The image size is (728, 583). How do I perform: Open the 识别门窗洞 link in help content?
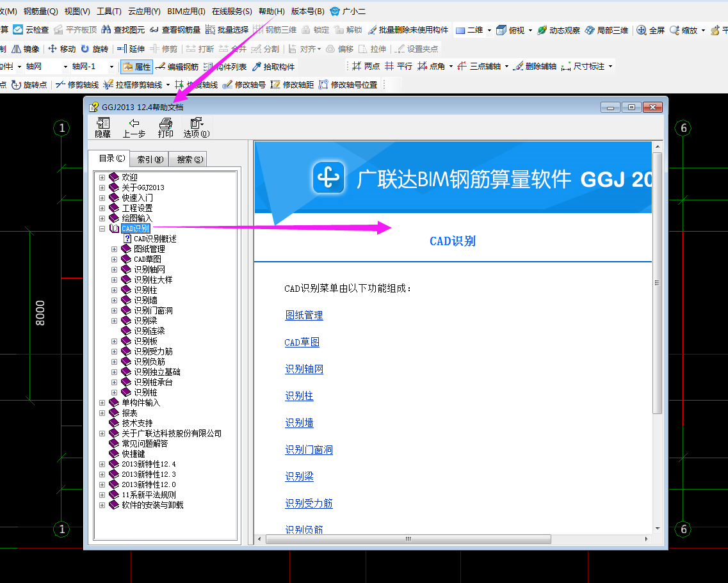[309, 450]
